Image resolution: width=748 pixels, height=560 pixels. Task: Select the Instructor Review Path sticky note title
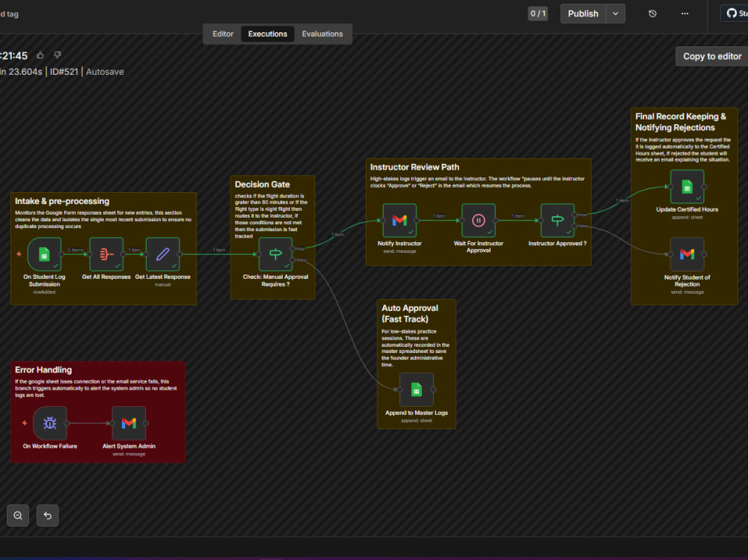(x=414, y=167)
